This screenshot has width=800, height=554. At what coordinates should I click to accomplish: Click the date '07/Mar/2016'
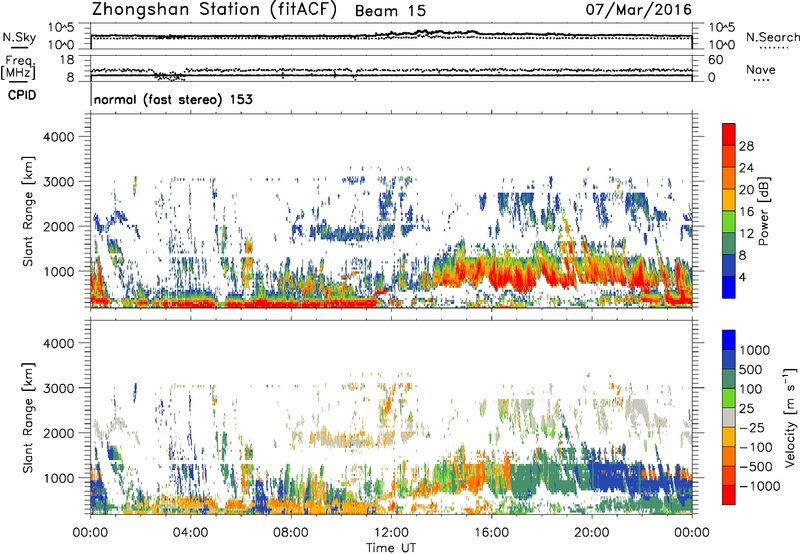(x=638, y=10)
